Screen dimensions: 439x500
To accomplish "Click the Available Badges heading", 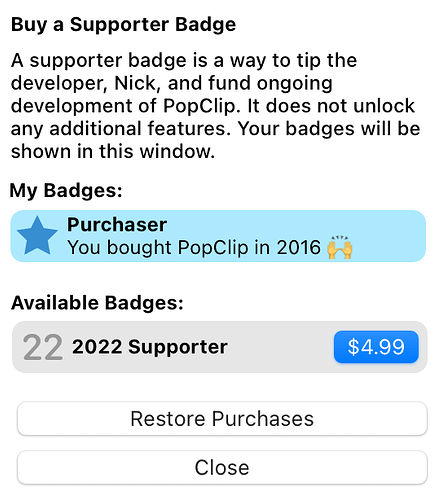I will pos(97,303).
